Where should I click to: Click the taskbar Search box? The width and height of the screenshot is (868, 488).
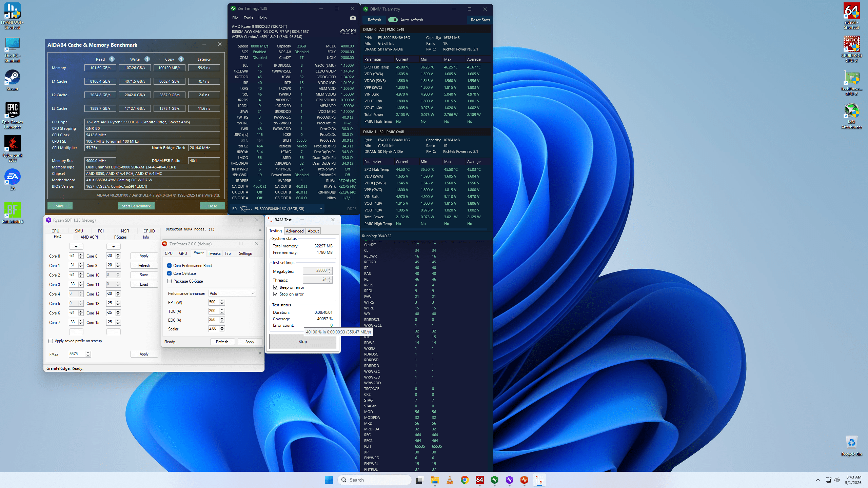[375, 480]
